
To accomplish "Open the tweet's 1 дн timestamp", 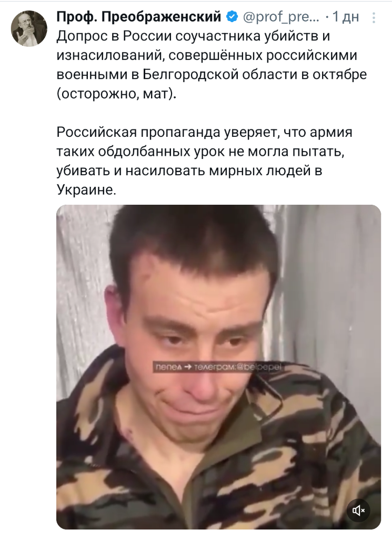I will (346, 16).
